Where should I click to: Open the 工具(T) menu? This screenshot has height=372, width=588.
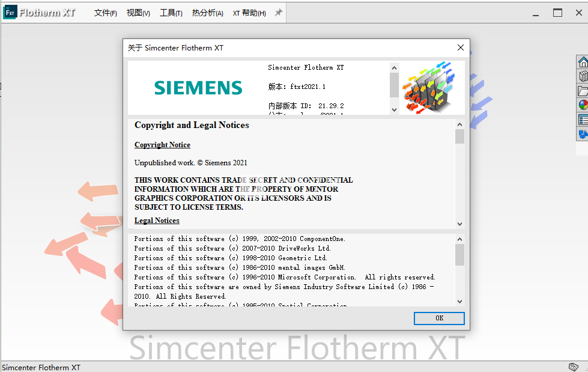click(171, 13)
